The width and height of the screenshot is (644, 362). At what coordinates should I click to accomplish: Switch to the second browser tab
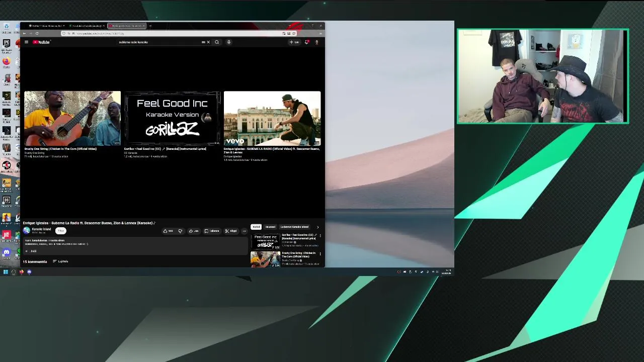pos(87,26)
